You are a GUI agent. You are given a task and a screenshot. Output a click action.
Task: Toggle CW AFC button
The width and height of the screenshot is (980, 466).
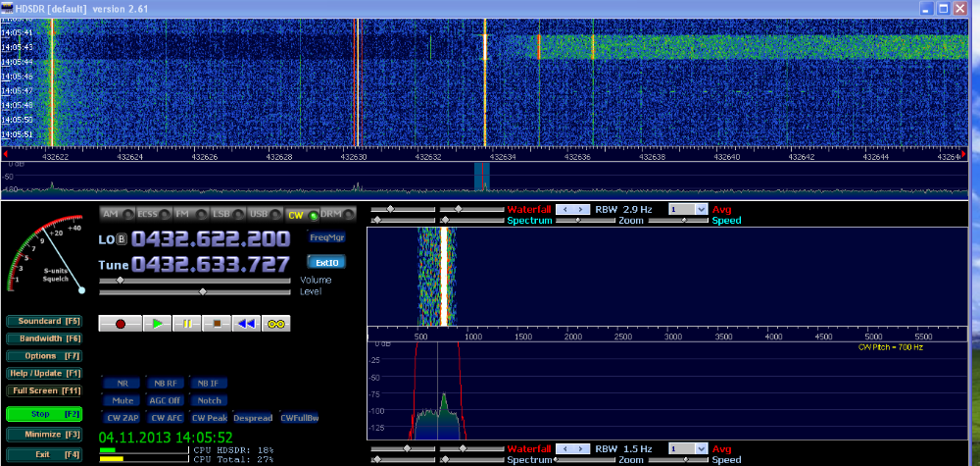[166, 418]
